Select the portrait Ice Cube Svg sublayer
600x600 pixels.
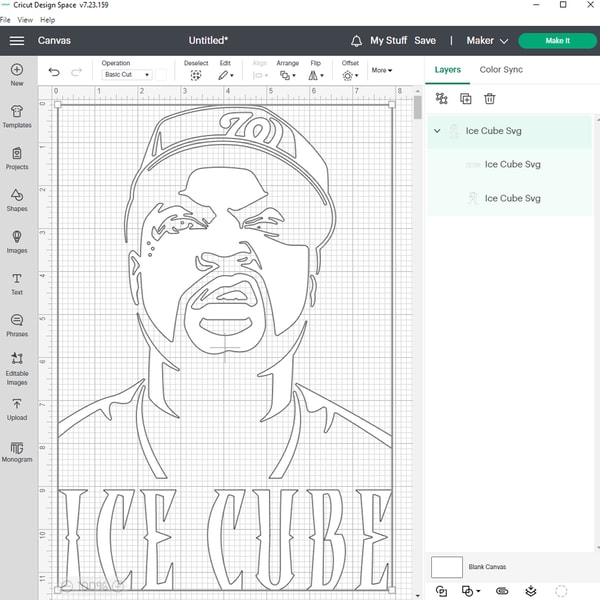click(509, 199)
